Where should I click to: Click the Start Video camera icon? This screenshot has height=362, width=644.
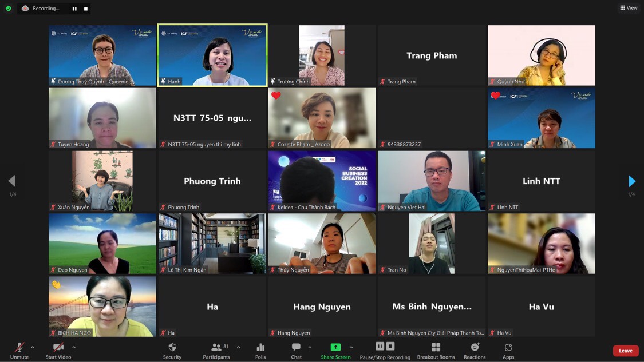tap(58, 347)
